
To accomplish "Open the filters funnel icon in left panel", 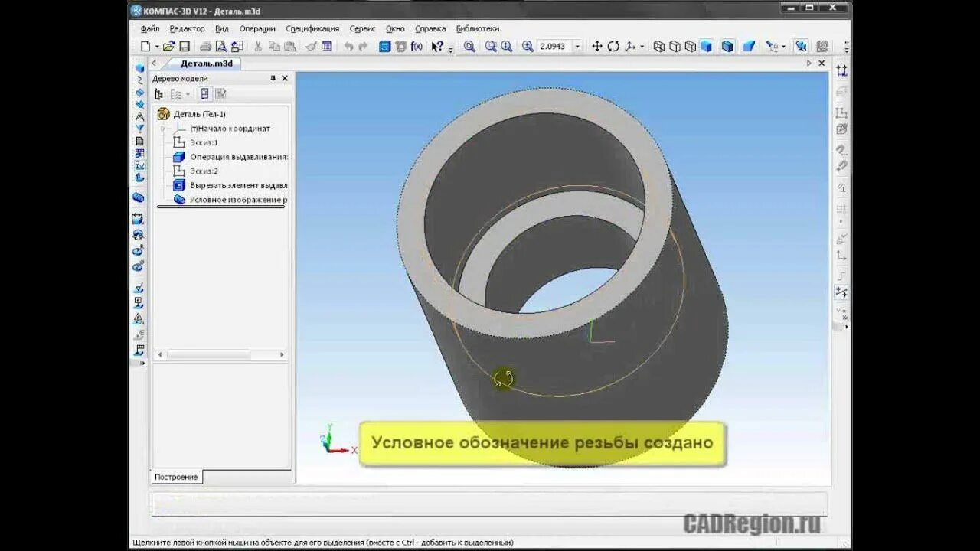I will [139, 129].
